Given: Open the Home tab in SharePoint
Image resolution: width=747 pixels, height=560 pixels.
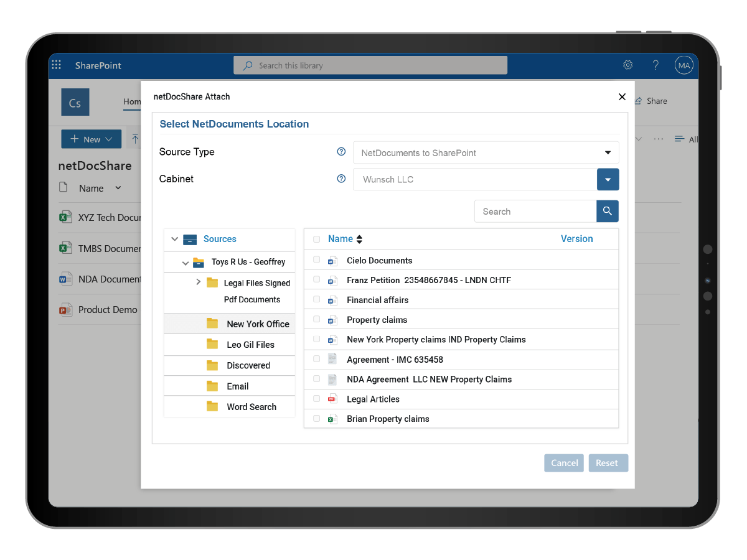Looking at the screenshot, I should [x=131, y=101].
